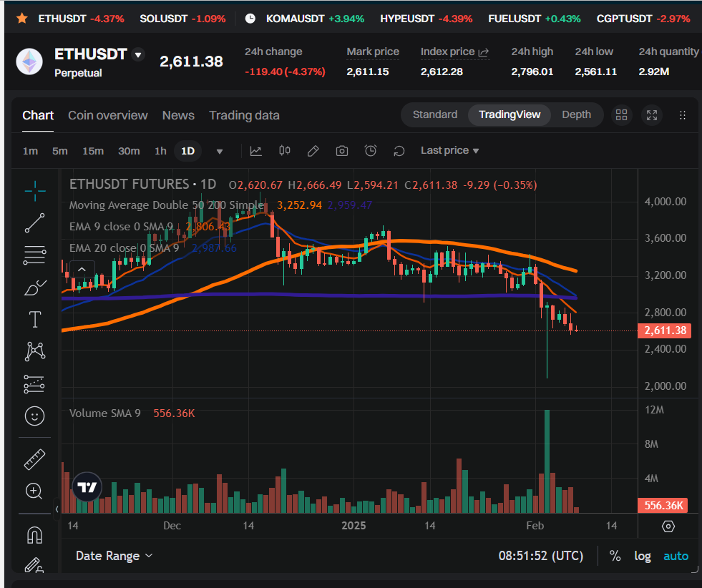This screenshot has height=588, width=702.
Task: Open ETHUSDT in the ticker bar
Action: (x=81, y=19)
